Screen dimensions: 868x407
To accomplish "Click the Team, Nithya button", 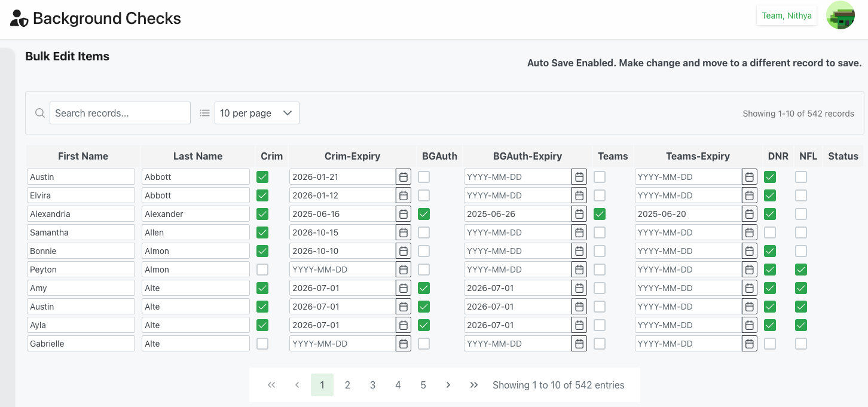I will pos(786,16).
